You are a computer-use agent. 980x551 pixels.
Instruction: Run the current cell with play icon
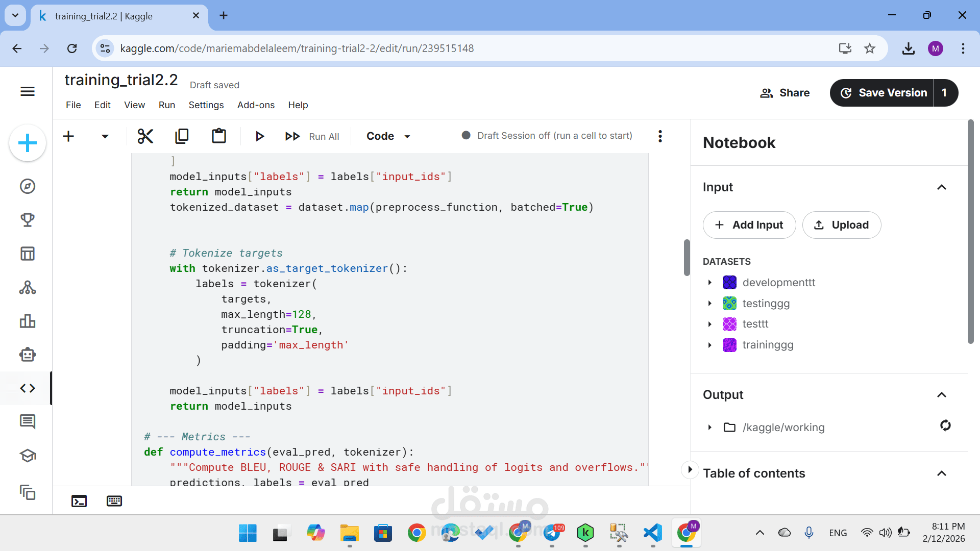[259, 136]
